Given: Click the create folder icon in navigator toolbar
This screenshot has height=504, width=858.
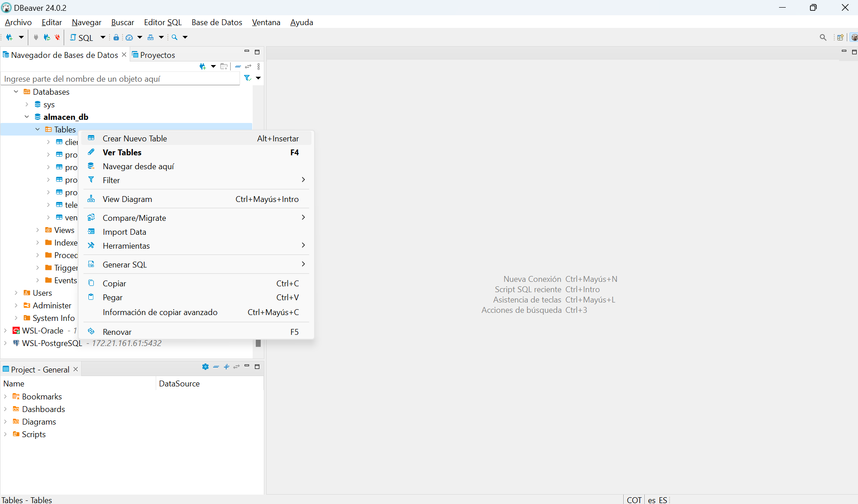Looking at the screenshot, I should 224,66.
